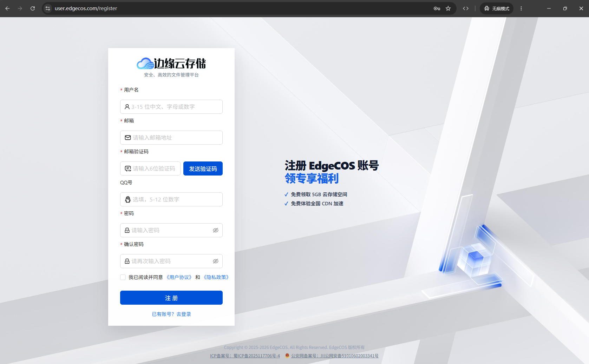This screenshot has width=589, height=364.
Task: Show password in 确认密码 field
Action: coord(216,261)
